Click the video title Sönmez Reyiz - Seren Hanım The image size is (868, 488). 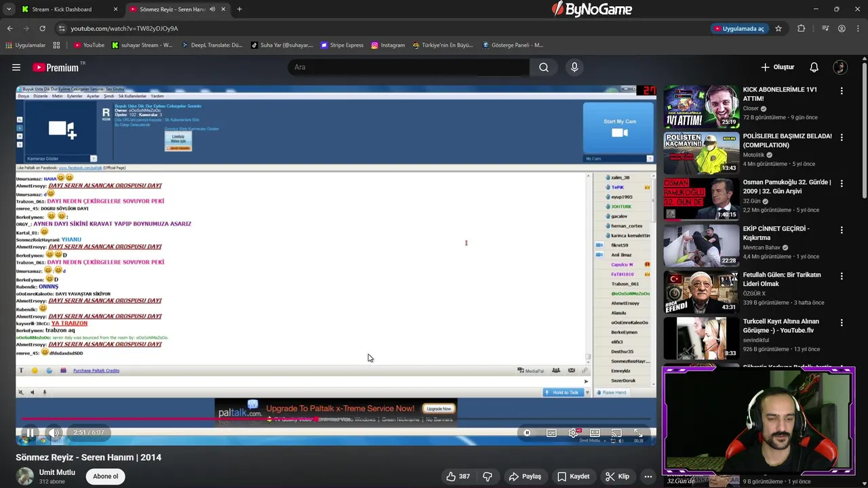click(89, 457)
